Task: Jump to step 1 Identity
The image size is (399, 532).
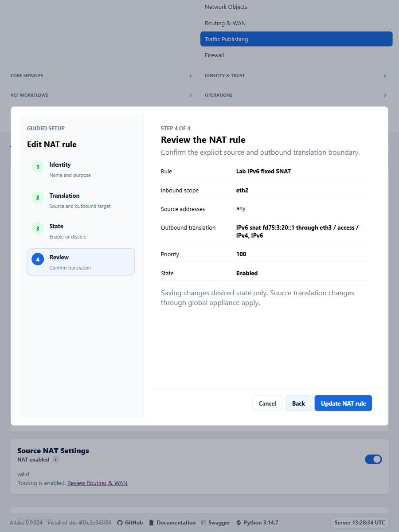Action: [x=81, y=169]
